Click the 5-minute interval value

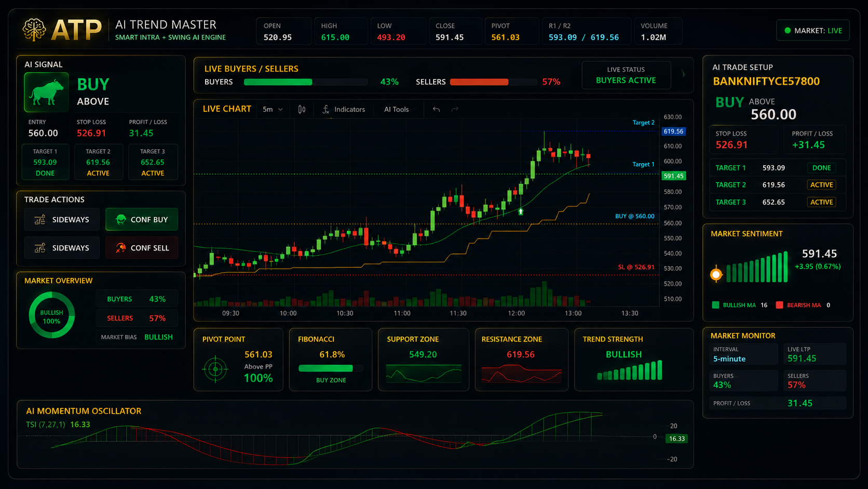pyautogui.click(x=729, y=359)
